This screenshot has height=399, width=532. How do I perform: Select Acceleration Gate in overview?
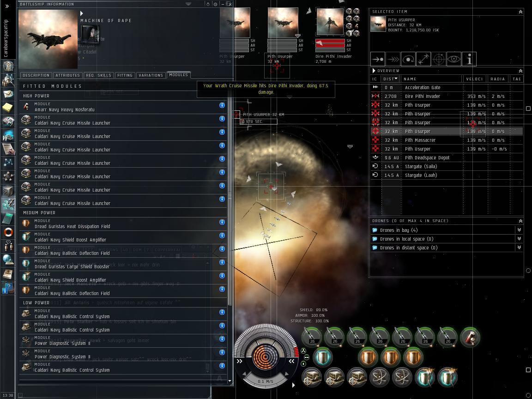pyautogui.click(x=447, y=88)
